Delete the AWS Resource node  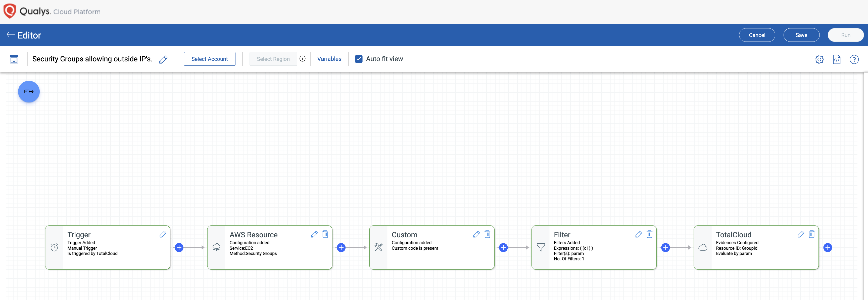(325, 234)
